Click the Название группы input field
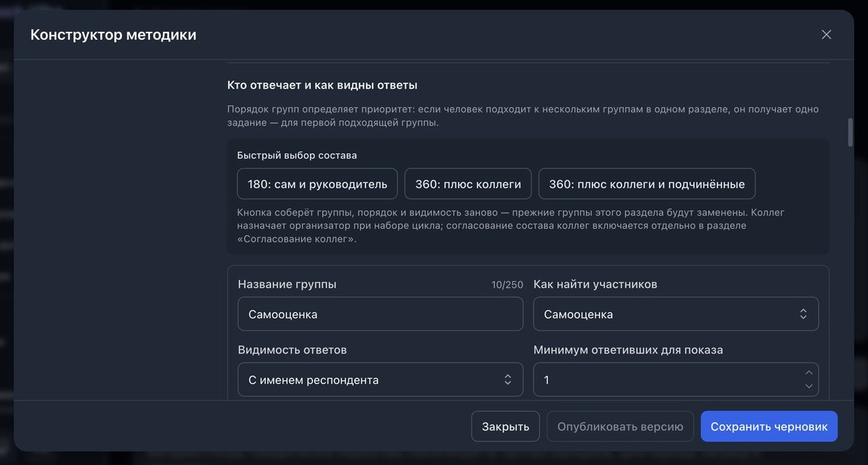Screen dimensions: 868x465 pyautogui.click(x=380, y=314)
